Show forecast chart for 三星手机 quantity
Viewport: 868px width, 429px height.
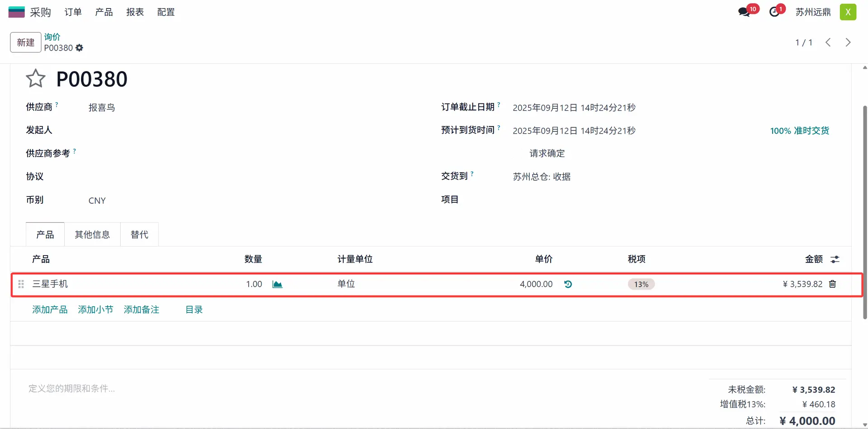point(277,284)
